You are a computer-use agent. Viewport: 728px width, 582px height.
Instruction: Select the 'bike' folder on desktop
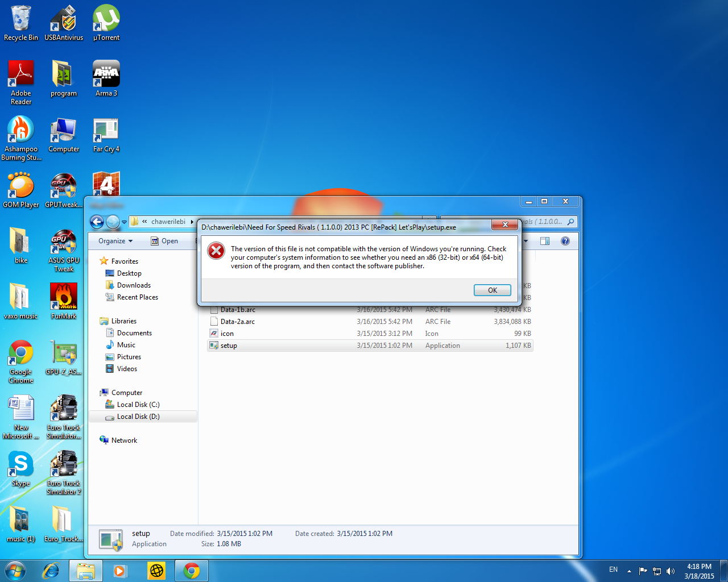click(21, 246)
